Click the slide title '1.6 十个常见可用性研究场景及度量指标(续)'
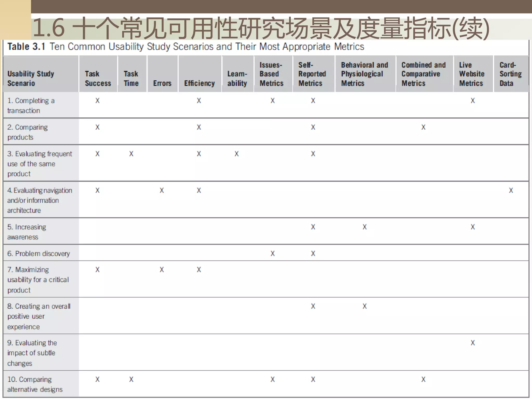 (x=261, y=28)
